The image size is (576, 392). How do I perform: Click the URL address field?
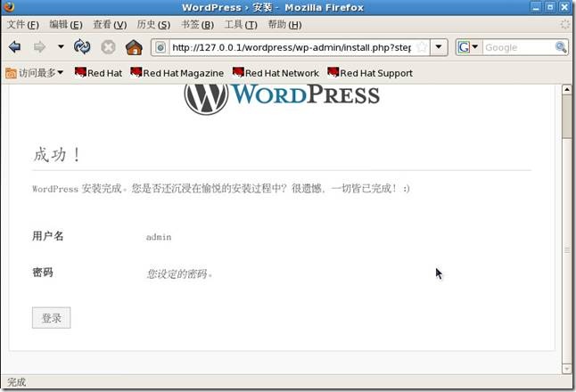coord(292,47)
